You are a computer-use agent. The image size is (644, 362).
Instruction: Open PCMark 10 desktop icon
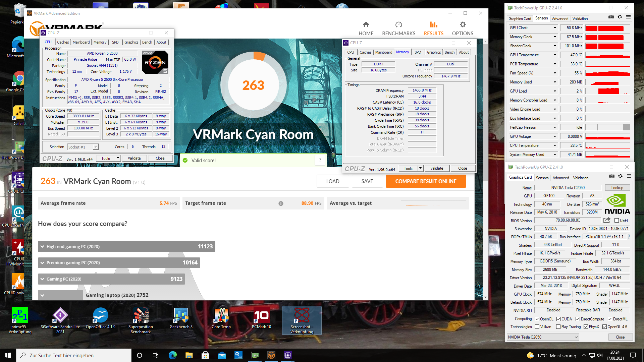tap(262, 318)
